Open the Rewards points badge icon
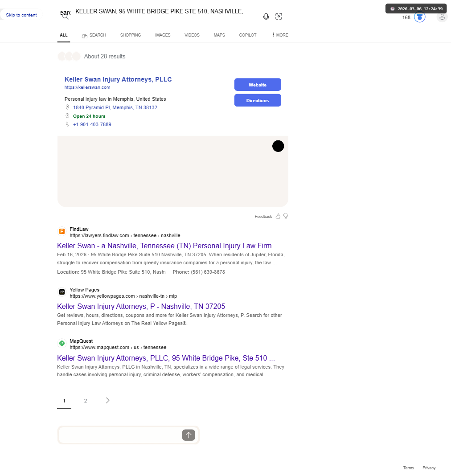This screenshot has height=476, width=451. tap(420, 17)
